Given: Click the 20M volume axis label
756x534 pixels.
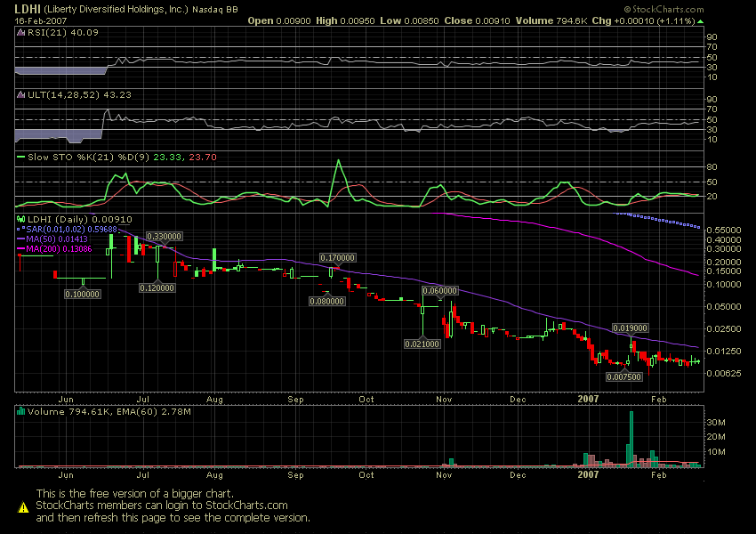Looking at the screenshot, I should (x=716, y=437).
